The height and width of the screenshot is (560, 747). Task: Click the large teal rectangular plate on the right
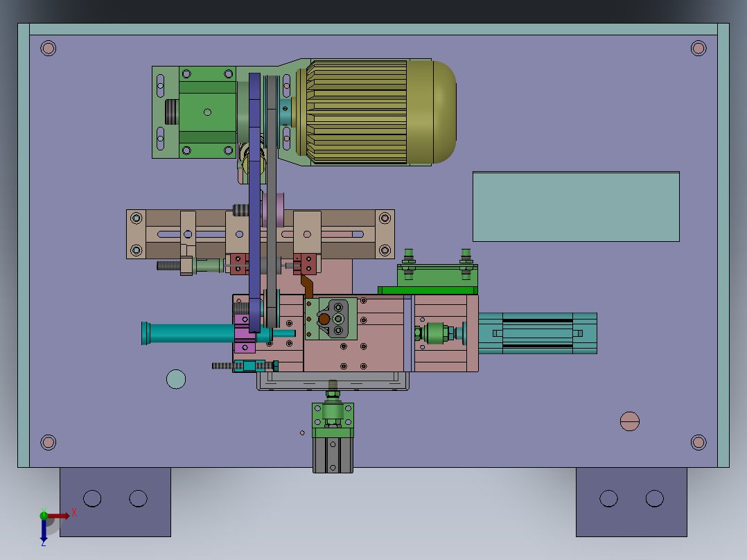coord(576,207)
